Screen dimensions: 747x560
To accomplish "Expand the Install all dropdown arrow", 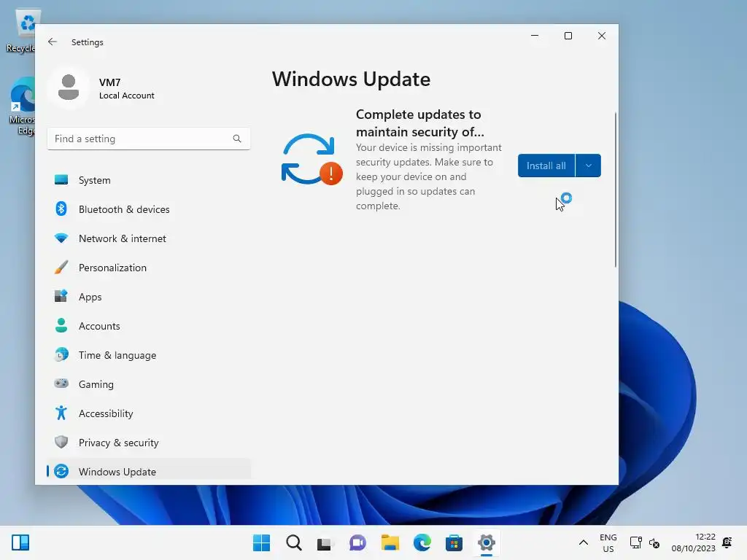I will (x=589, y=166).
